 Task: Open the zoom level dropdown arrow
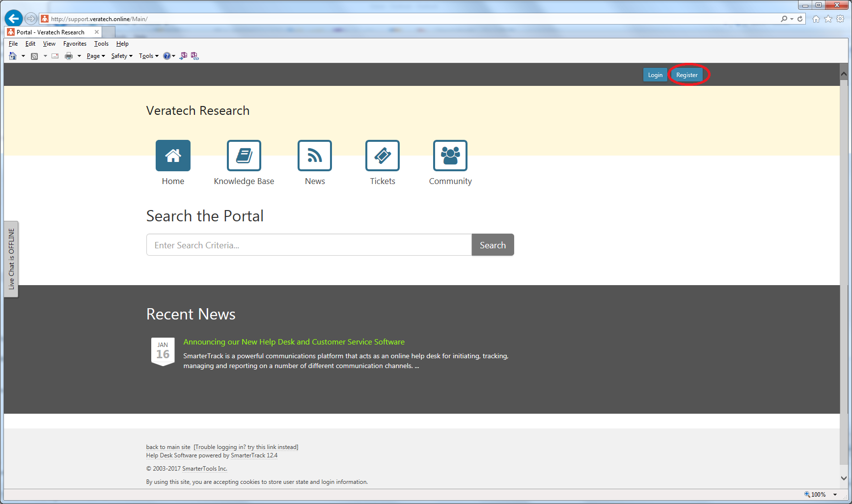[x=835, y=495]
